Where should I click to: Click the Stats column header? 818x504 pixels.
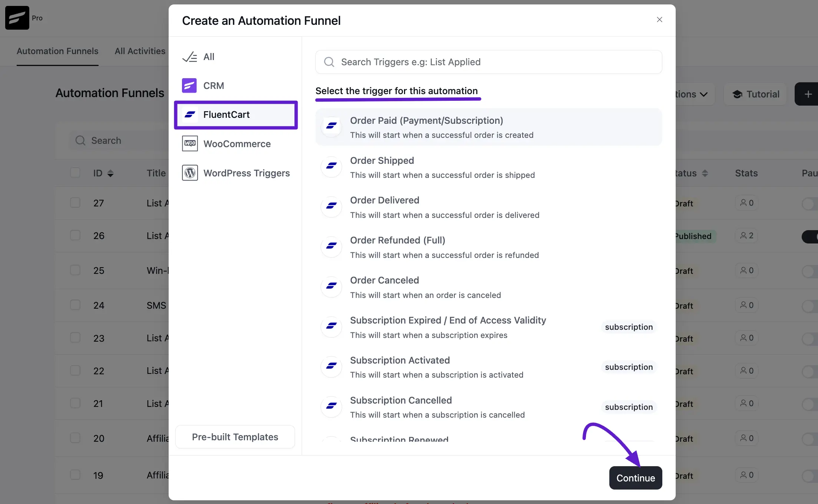746,173
